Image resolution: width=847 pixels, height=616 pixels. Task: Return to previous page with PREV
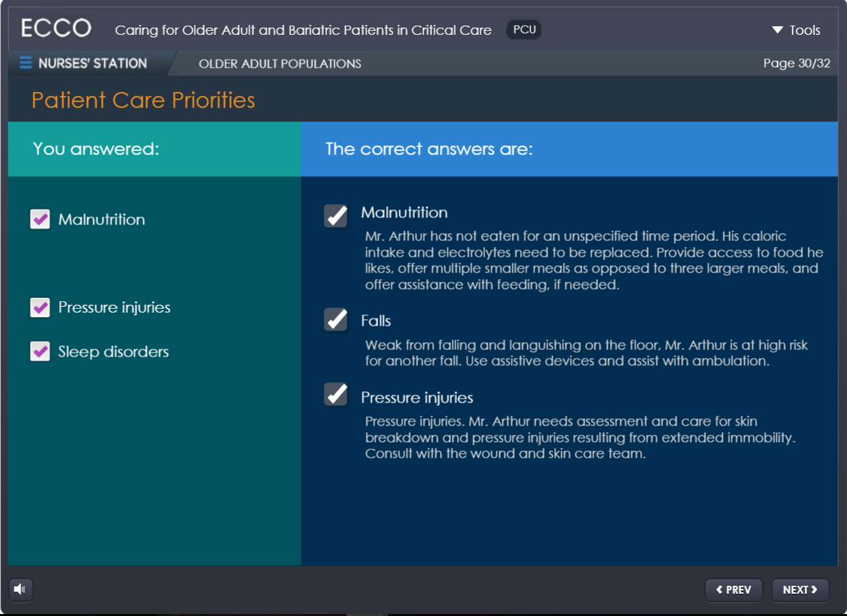click(x=733, y=590)
